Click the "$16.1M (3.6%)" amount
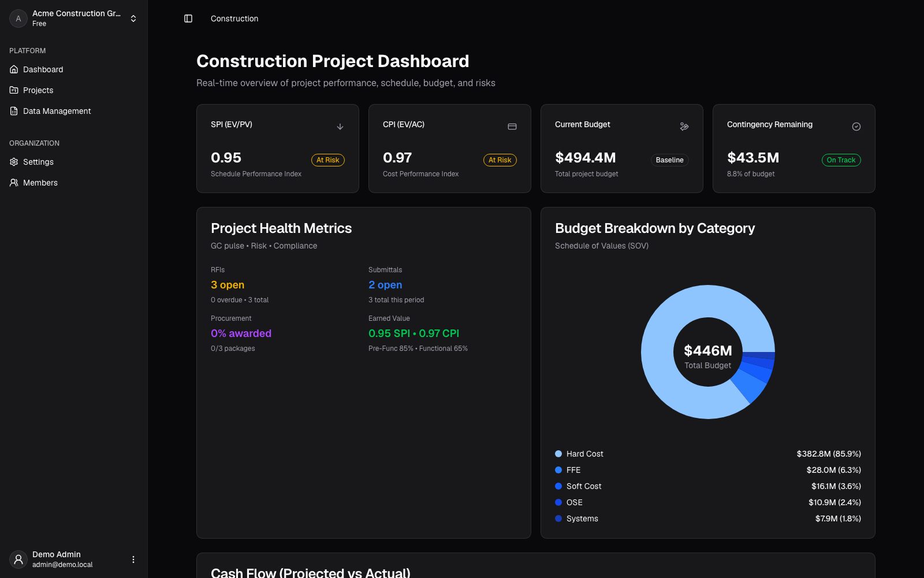The image size is (924, 578). 836,486
